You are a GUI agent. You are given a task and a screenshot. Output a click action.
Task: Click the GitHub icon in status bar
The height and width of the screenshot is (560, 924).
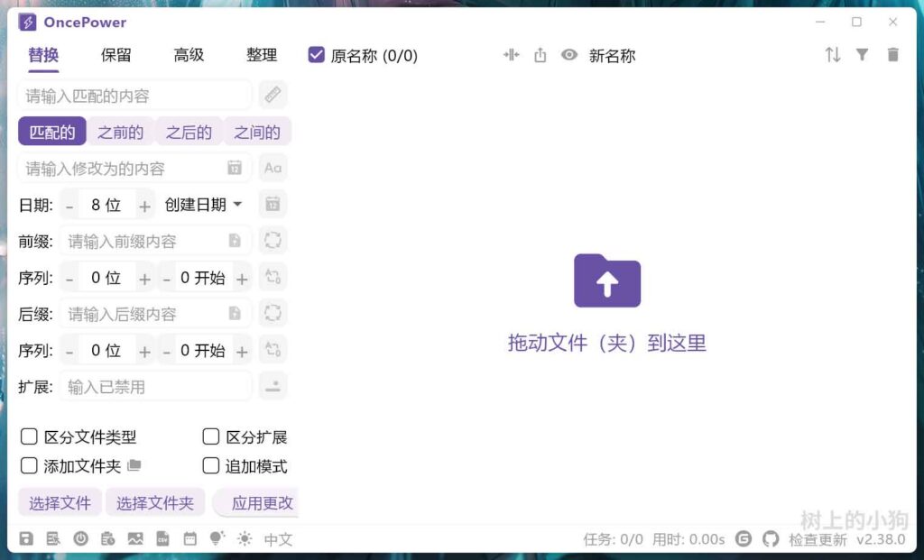(x=770, y=539)
